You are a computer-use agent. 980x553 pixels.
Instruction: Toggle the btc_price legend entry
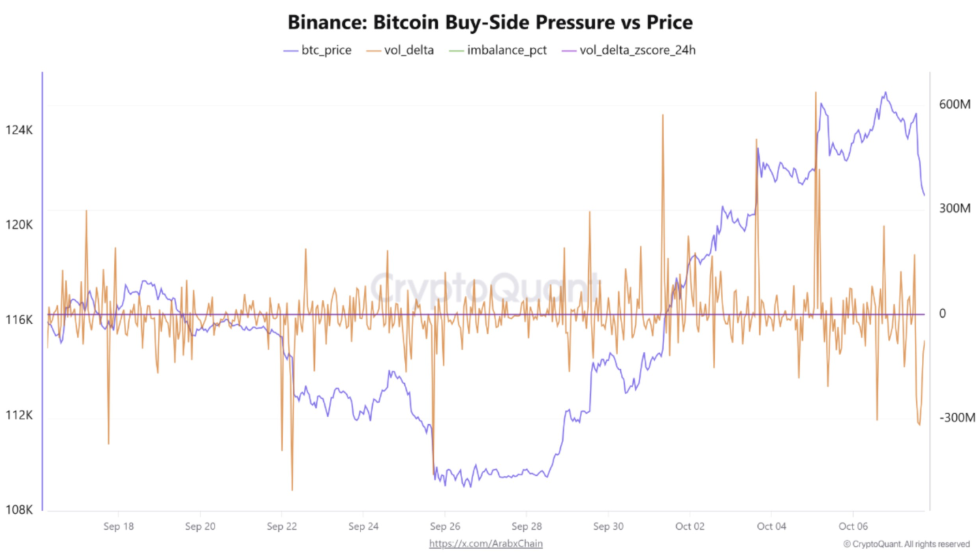coord(326,50)
